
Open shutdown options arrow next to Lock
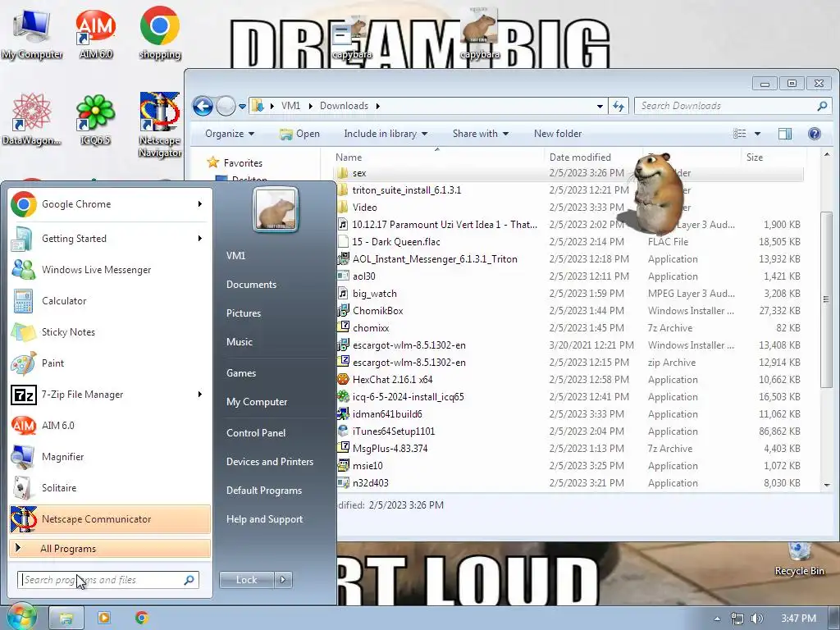coord(283,580)
